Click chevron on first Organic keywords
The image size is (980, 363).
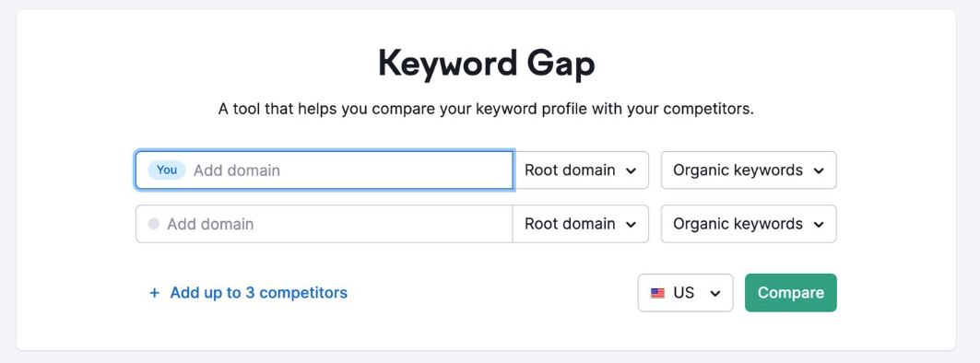819,170
